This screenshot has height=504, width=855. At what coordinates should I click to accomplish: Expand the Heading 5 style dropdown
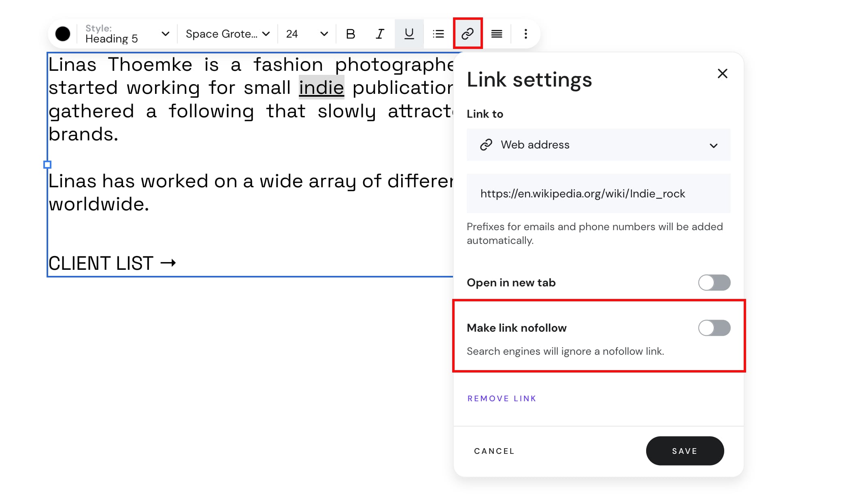tap(127, 34)
